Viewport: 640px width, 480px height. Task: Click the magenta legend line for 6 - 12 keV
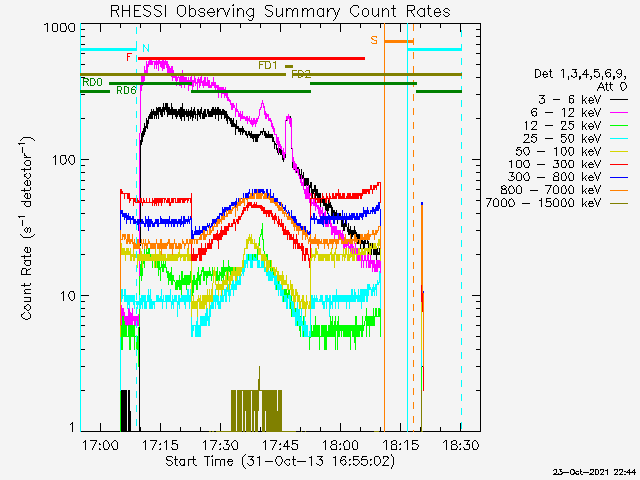[x=619, y=113]
